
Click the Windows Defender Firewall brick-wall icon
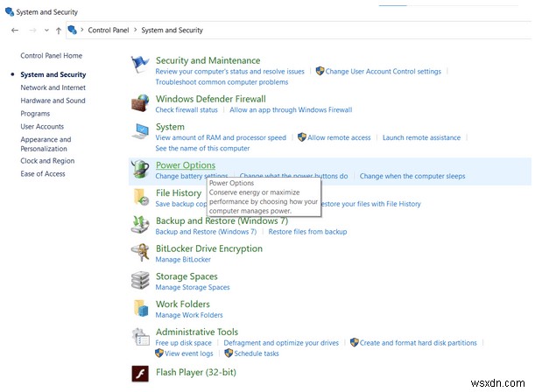click(140, 104)
